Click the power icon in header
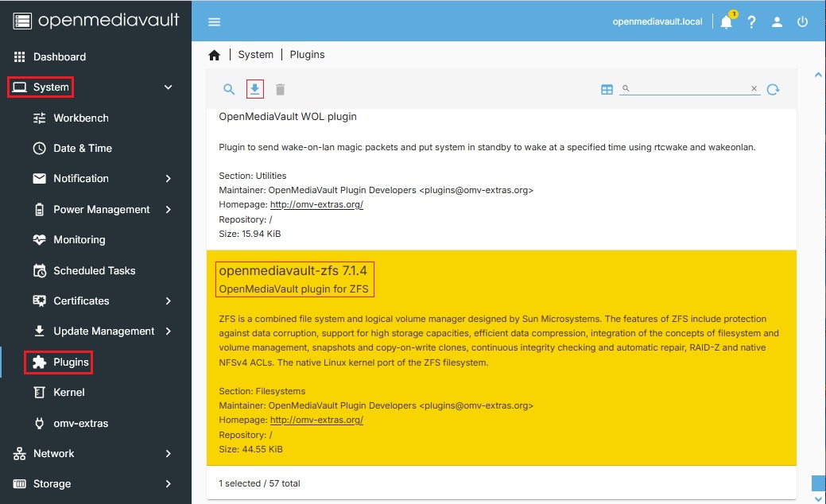The height and width of the screenshot is (504, 826). [803, 22]
